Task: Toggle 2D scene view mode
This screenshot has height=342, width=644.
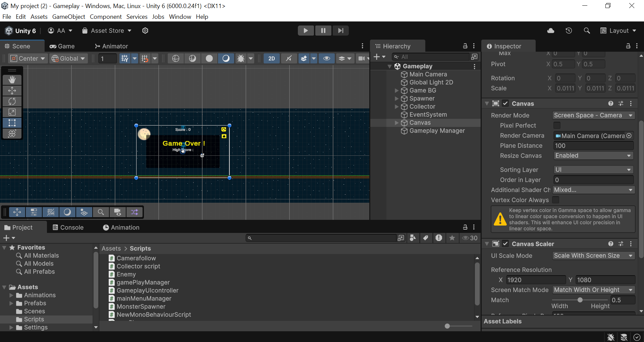Action: click(271, 58)
